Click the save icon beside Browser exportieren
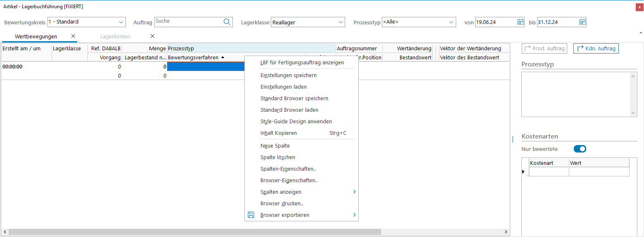The height and width of the screenshot is (237, 644). [x=251, y=215]
